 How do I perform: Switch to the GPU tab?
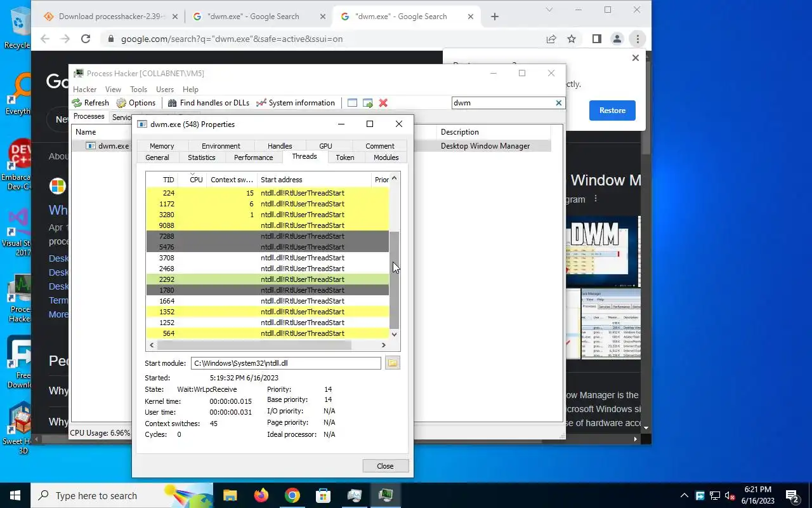pyautogui.click(x=325, y=146)
